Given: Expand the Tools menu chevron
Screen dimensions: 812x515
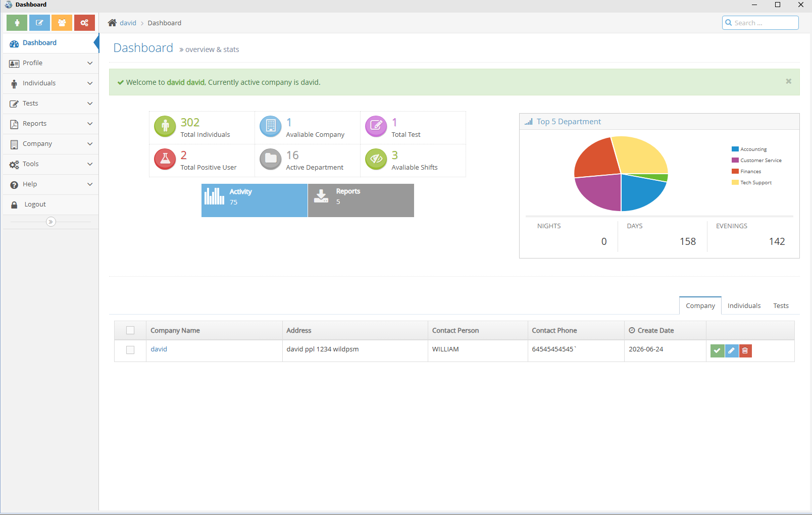Looking at the screenshot, I should coord(90,164).
